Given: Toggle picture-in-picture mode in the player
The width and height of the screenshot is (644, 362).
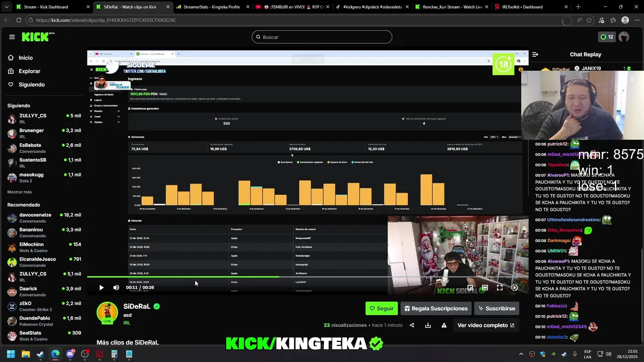Looking at the screenshot, I should pos(470,288).
